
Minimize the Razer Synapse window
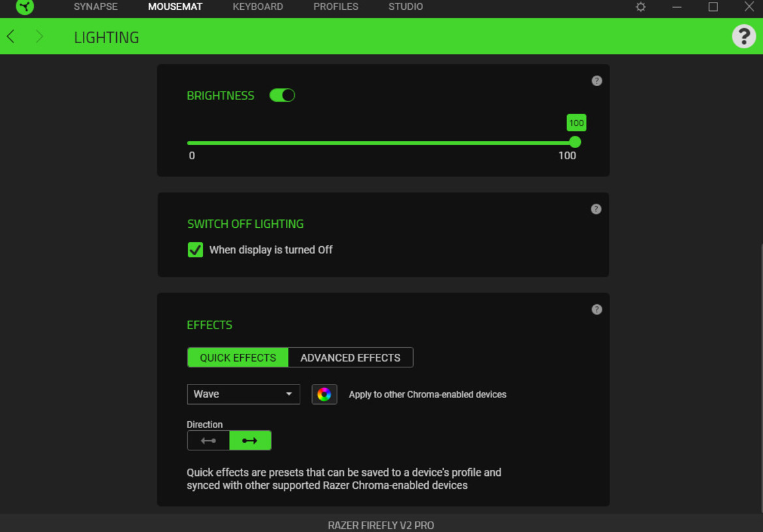click(x=677, y=7)
